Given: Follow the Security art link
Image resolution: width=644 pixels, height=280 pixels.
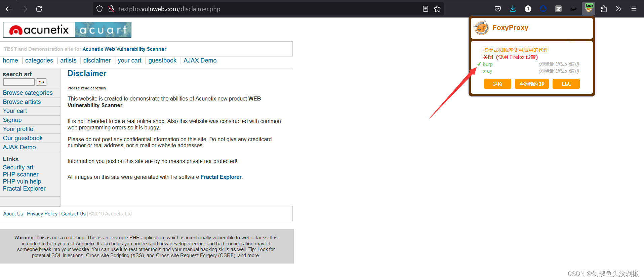Looking at the screenshot, I should pyautogui.click(x=18, y=167).
